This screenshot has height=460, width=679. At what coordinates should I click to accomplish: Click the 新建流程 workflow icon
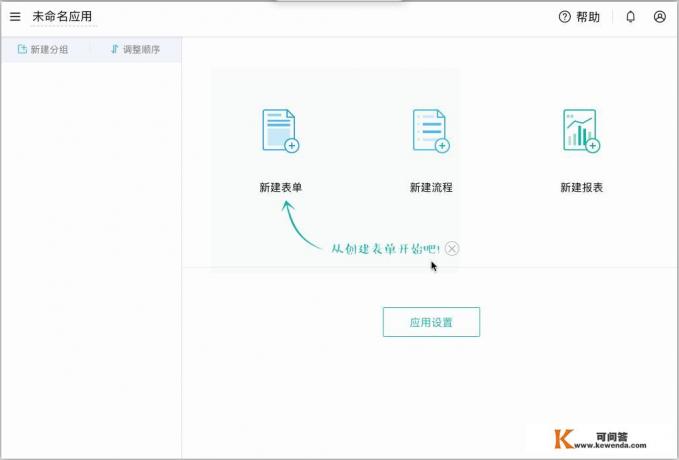[430, 131]
